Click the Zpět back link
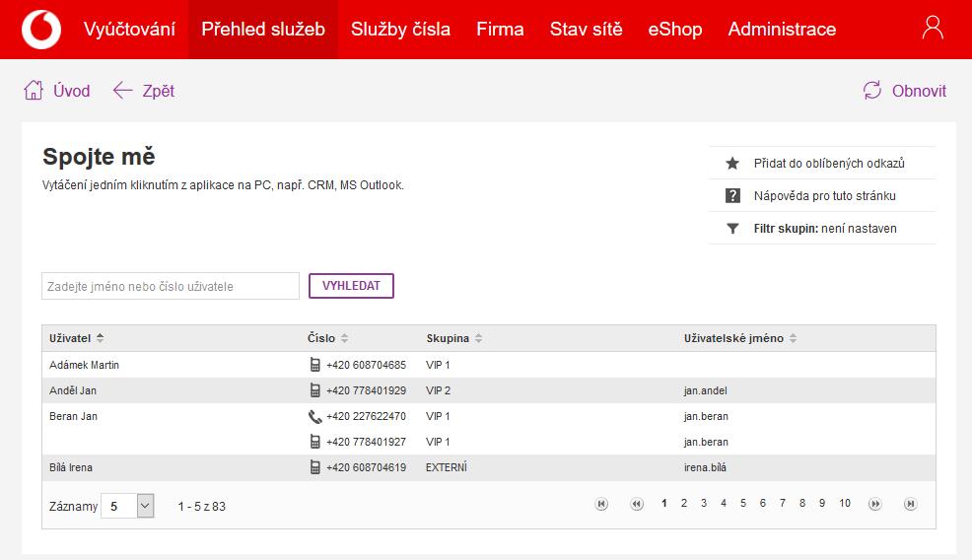Screen dimensions: 972x560 tap(158, 91)
